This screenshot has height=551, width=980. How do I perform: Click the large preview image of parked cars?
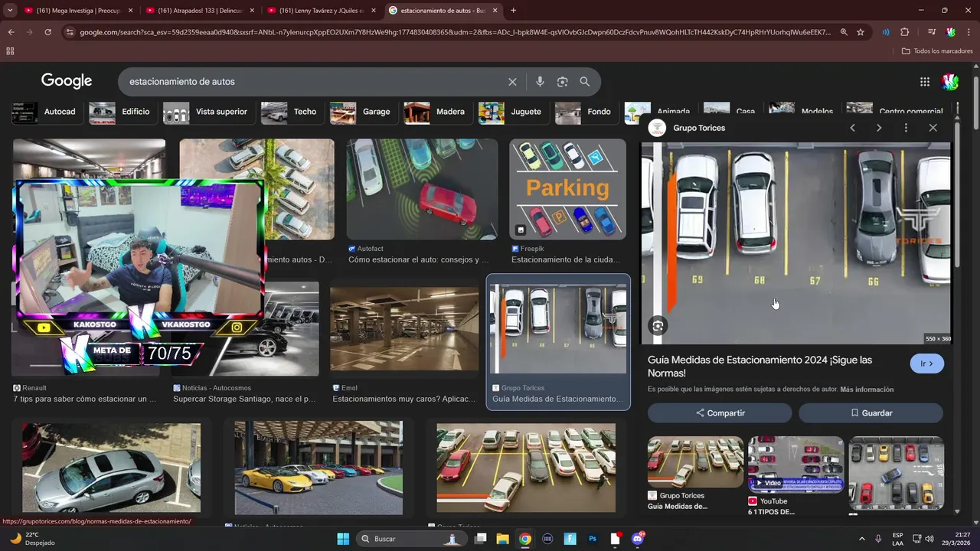tap(795, 243)
